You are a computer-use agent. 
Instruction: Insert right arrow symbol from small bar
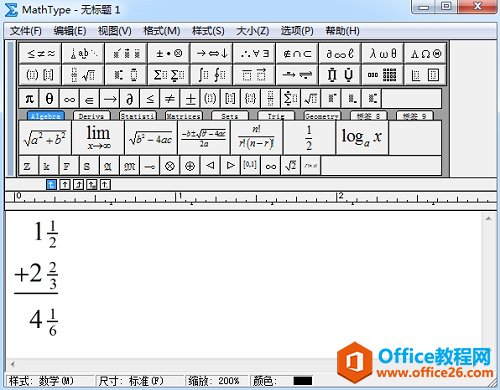point(110,99)
